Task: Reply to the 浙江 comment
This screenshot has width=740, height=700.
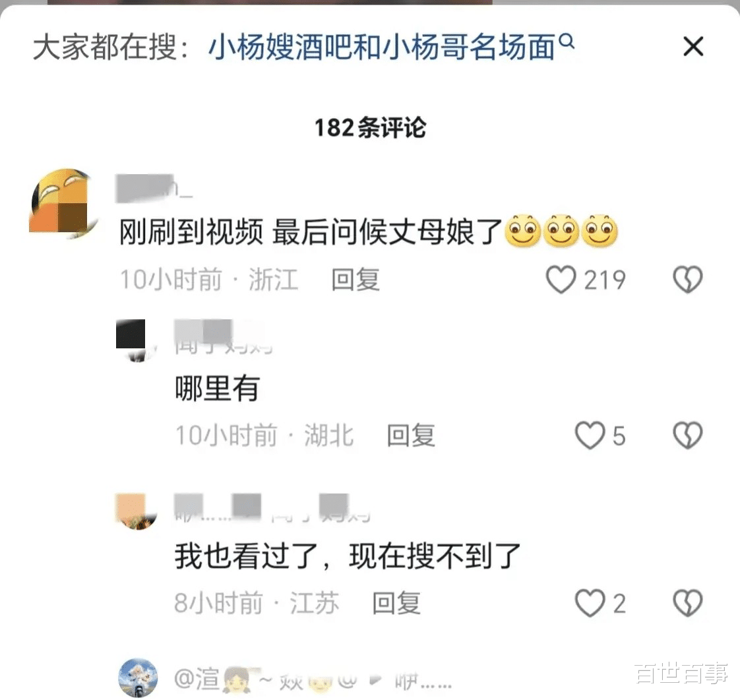Action: [x=355, y=280]
